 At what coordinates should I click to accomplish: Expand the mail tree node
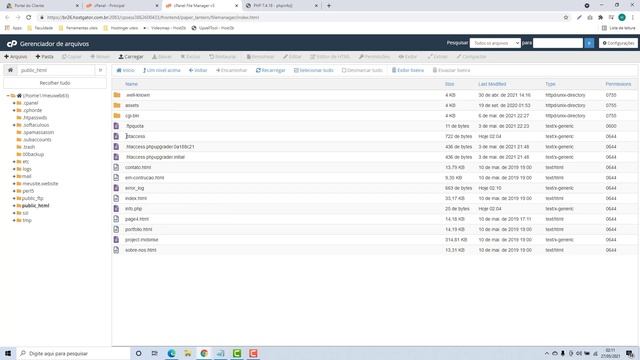click(14, 176)
